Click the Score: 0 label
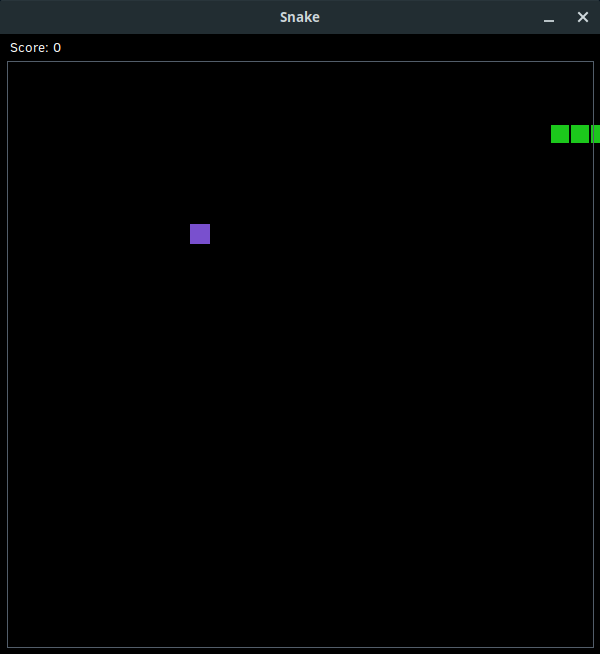 pyautogui.click(x=35, y=48)
